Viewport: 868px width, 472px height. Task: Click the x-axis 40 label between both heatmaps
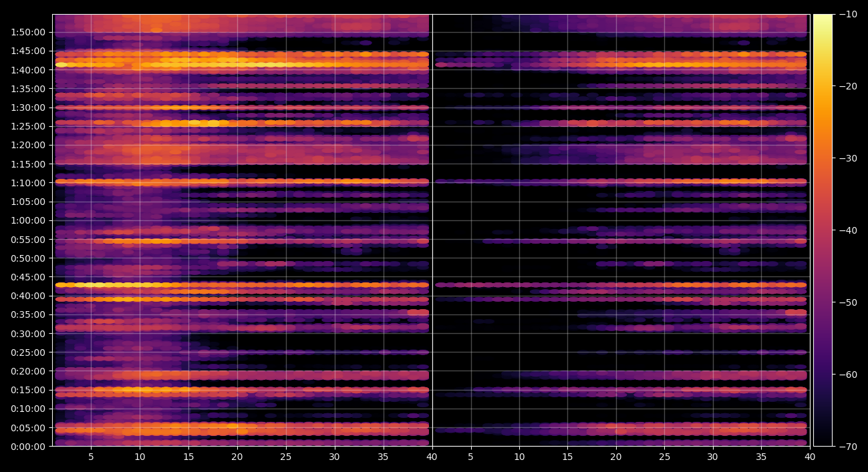click(x=432, y=457)
